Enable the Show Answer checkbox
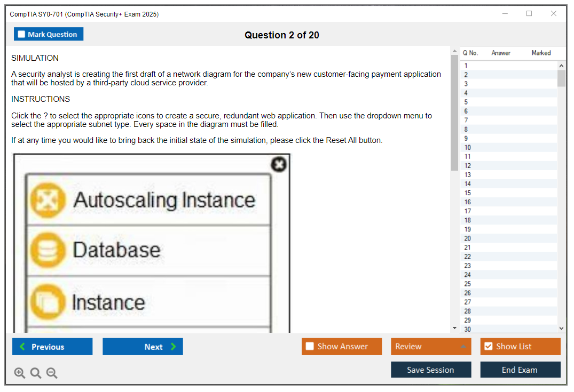This screenshot has height=392, width=574. pos(310,347)
